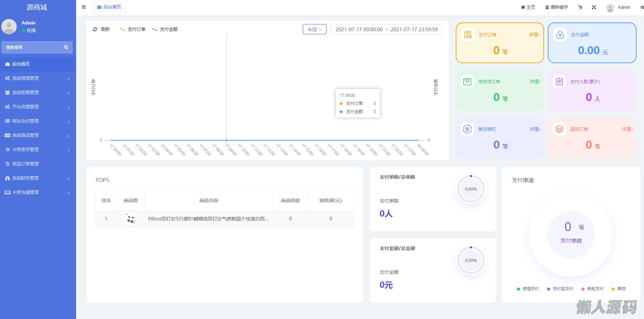This screenshot has height=319, width=644.
Task: Click the 17 09:00 data point on chart
Action: click(226, 140)
